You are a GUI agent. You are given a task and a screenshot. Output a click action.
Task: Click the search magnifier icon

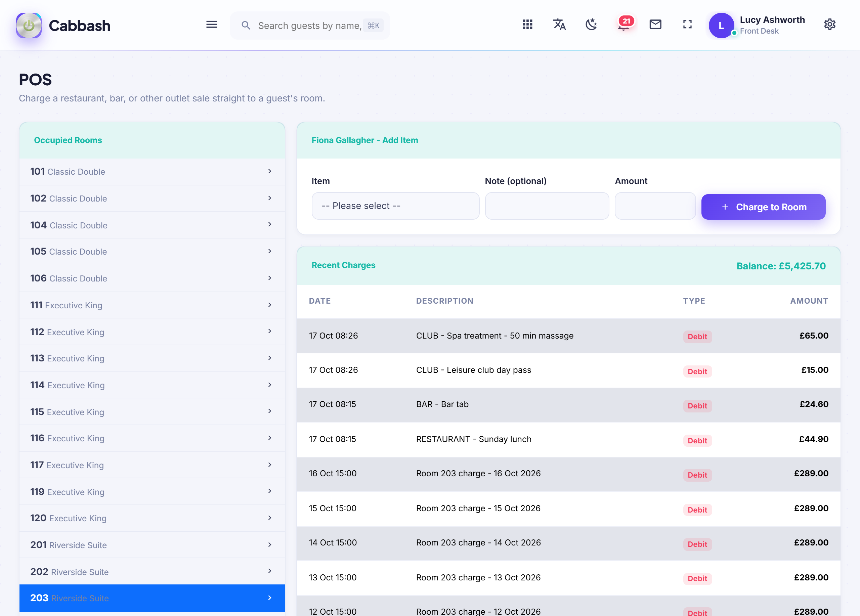[x=246, y=26]
